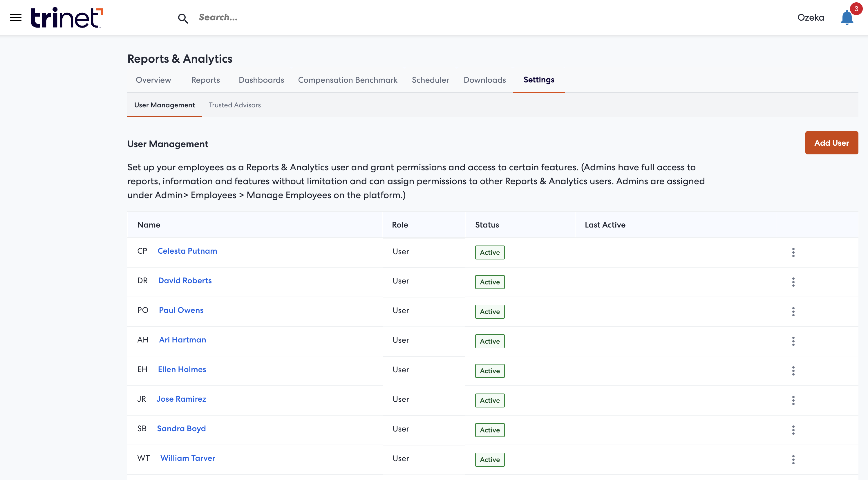Open the Ozeka account menu
Screen dimensions: 868x480
click(x=811, y=17)
